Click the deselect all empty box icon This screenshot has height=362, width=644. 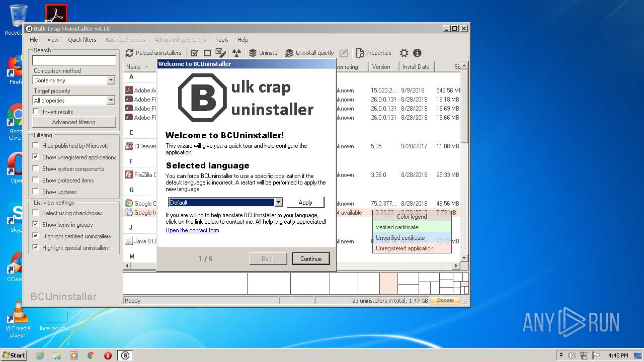[x=207, y=53]
